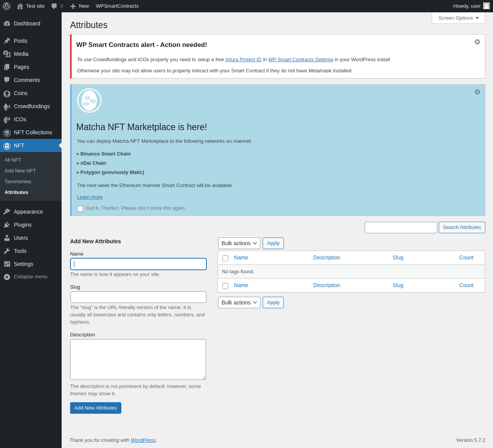Click the Settings sliders icon
The image size is (493, 448).
pos(7,264)
